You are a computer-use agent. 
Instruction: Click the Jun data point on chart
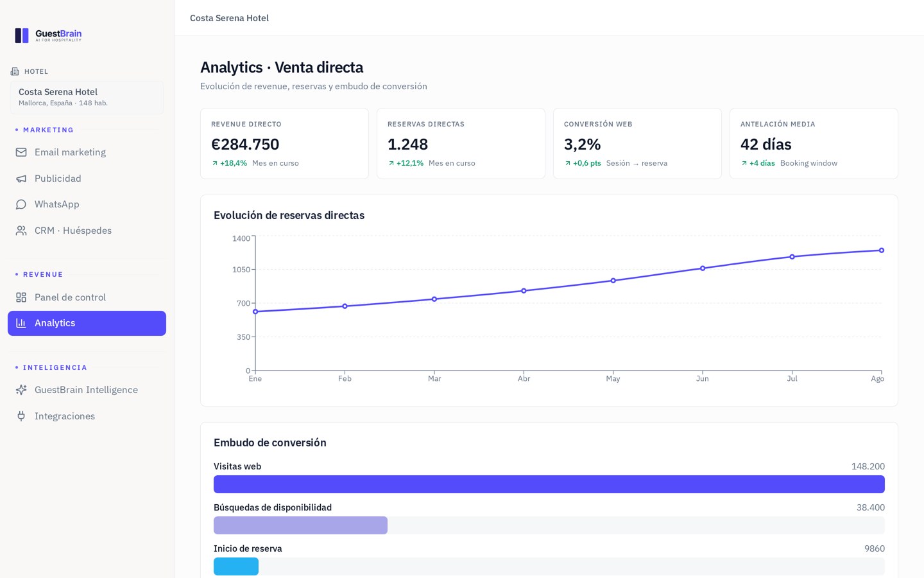coord(703,268)
